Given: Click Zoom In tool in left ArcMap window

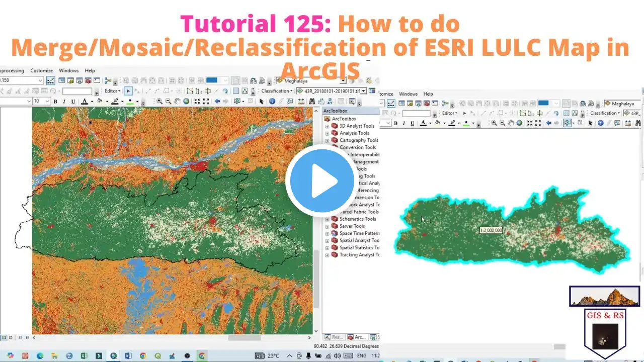Looking at the screenshot, I should tap(159, 101).
